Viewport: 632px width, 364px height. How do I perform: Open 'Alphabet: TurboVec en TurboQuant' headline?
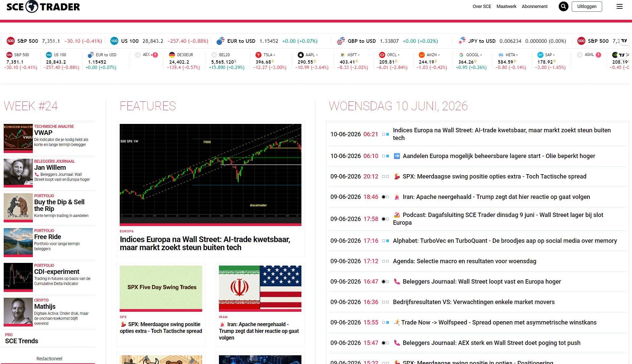click(x=505, y=241)
